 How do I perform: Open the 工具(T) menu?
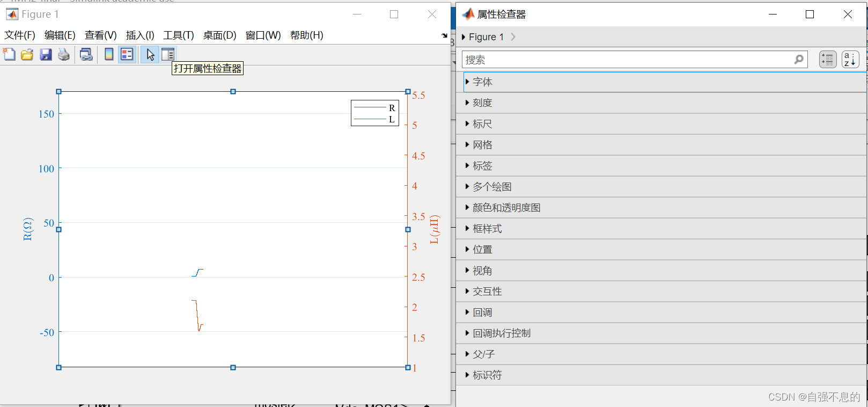pos(179,35)
